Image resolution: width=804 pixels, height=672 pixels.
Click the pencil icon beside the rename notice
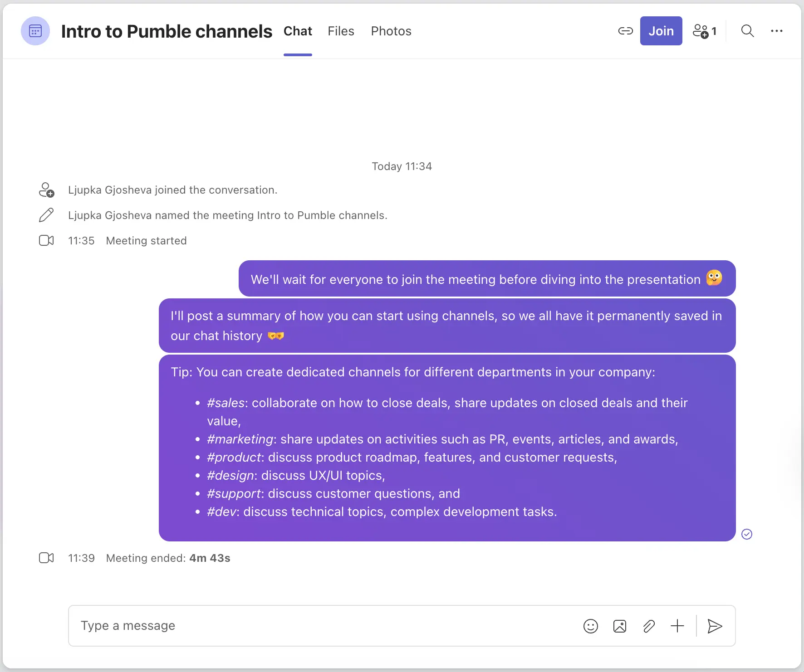pos(46,215)
